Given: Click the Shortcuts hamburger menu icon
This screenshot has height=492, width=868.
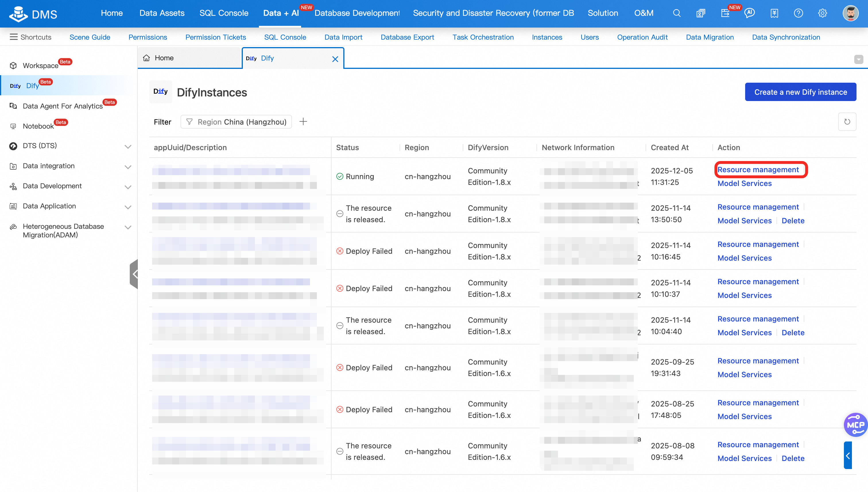Looking at the screenshot, I should [x=13, y=37].
